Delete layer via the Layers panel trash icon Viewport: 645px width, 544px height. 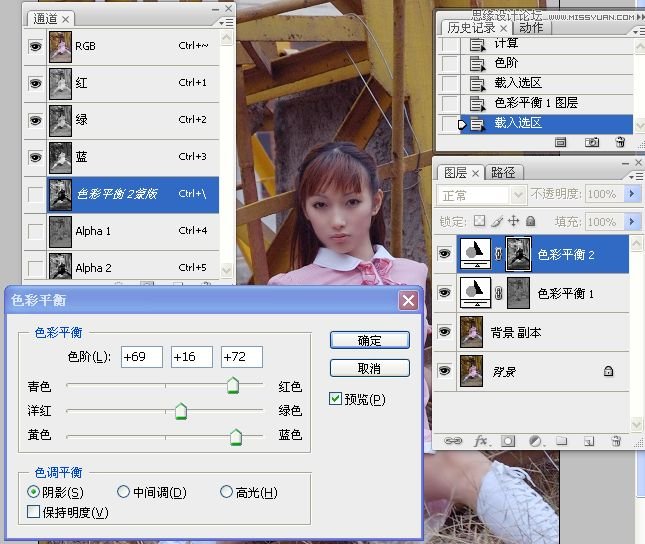tap(616, 441)
